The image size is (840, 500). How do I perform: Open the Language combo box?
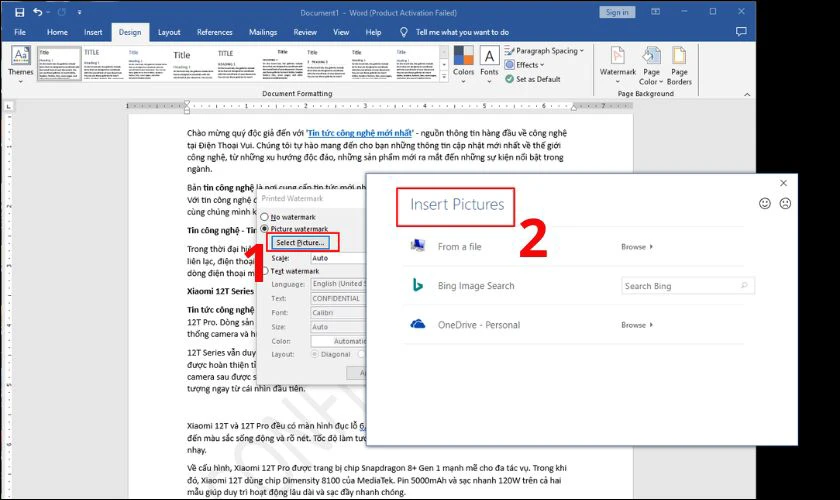click(338, 284)
